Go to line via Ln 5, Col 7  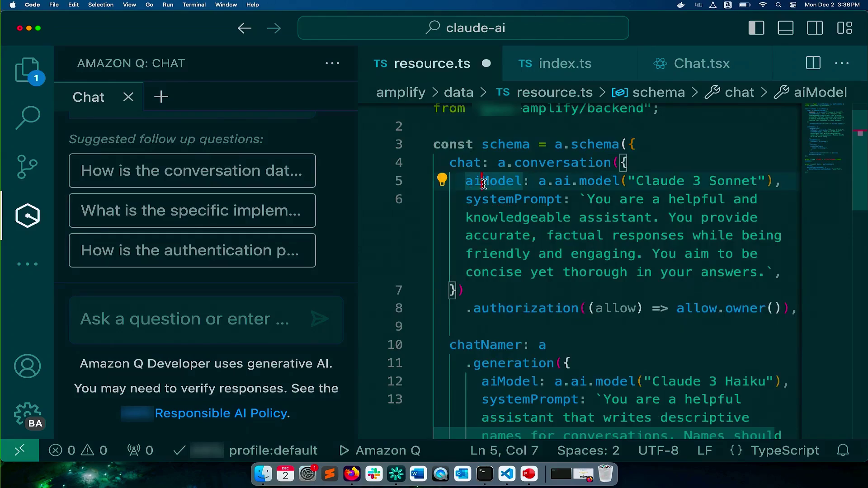pyautogui.click(x=504, y=450)
